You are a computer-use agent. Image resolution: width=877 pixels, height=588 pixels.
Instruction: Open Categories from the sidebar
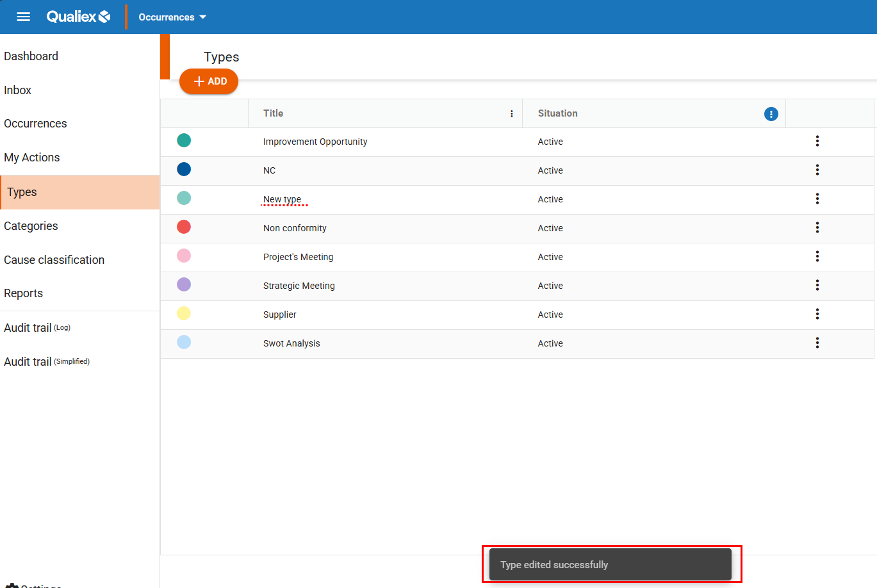[x=31, y=226]
